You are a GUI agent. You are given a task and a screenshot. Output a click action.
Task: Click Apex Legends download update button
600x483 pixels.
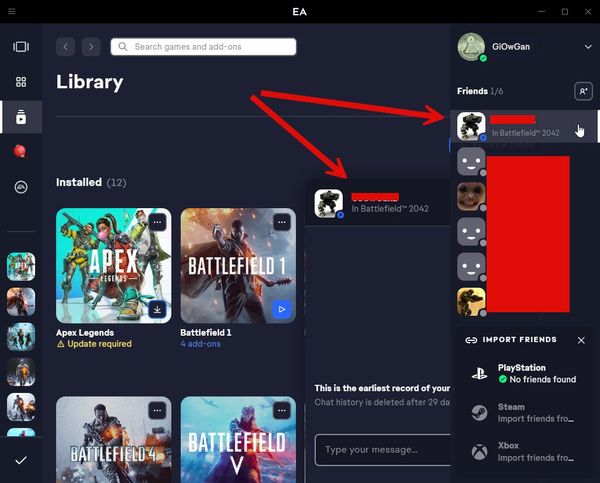[157, 309]
